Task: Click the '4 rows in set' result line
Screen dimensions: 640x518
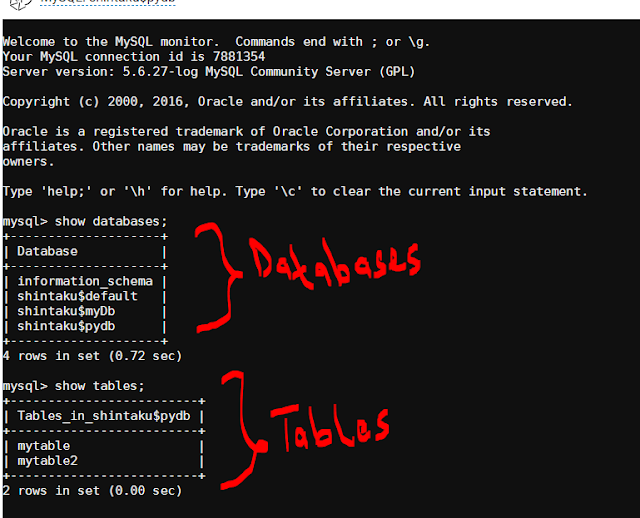Action: [92, 356]
